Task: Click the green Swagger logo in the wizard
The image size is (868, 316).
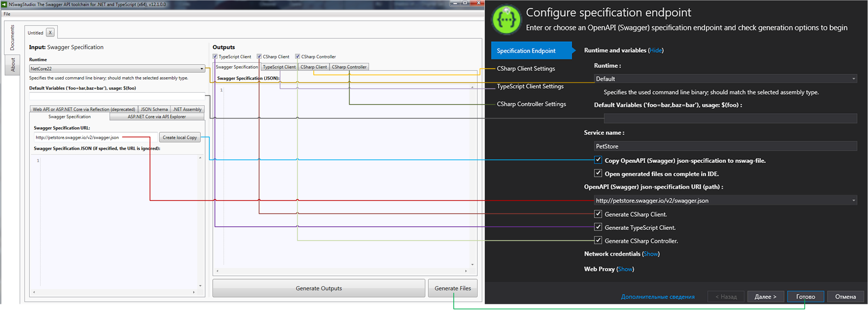Action: [x=506, y=19]
